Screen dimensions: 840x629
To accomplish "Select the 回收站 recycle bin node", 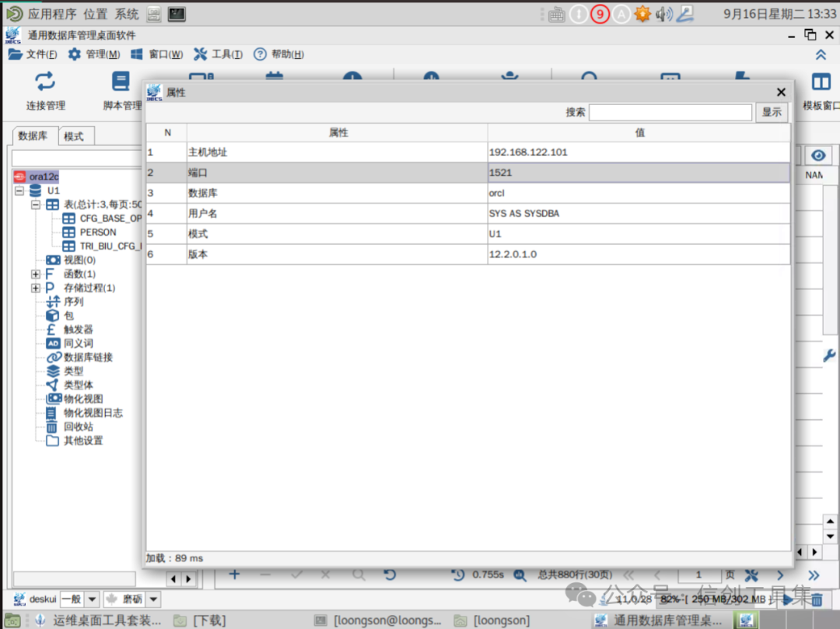I will pyautogui.click(x=79, y=427).
